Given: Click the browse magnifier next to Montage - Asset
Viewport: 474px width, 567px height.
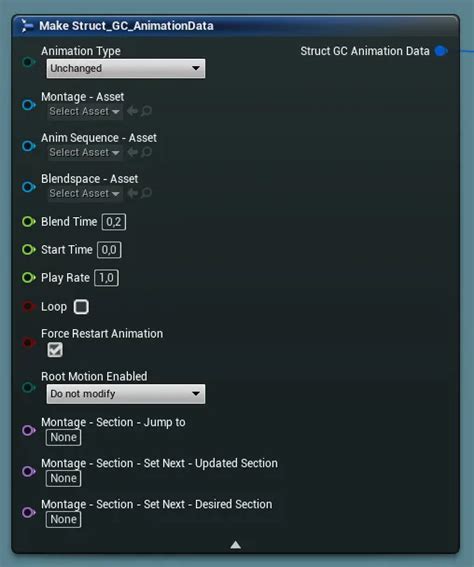Looking at the screenshot, I should pyautogui.click(x=146, y=111).
